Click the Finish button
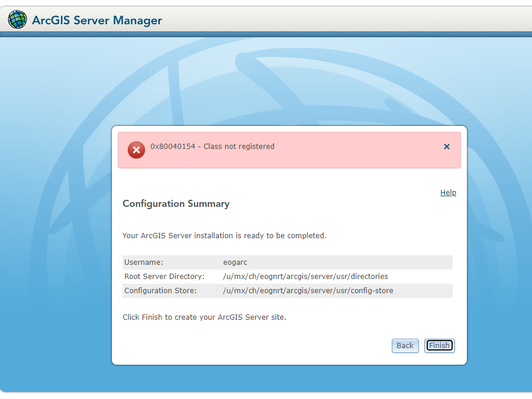This screenshot has height=399, width=532. click(439, 346)
